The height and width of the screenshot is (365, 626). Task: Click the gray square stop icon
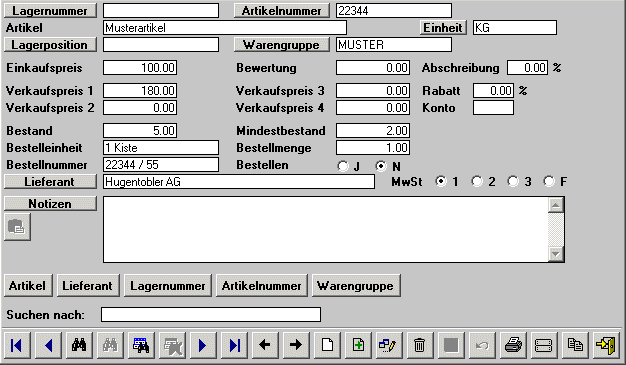click(451, 345)
